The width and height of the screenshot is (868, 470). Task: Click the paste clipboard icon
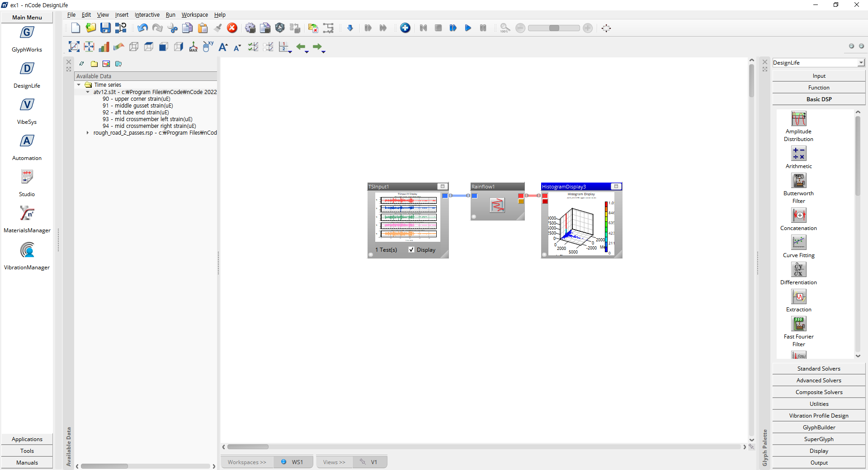pyautogui.click(x=203, y=28)
